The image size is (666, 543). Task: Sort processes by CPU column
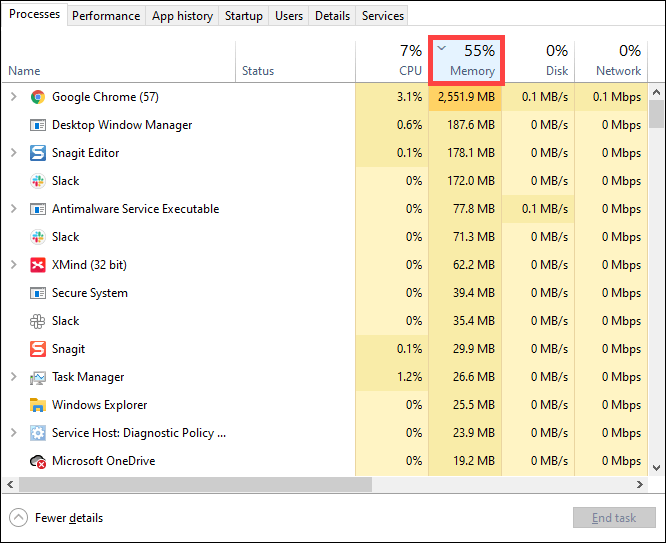pos(391,61)
